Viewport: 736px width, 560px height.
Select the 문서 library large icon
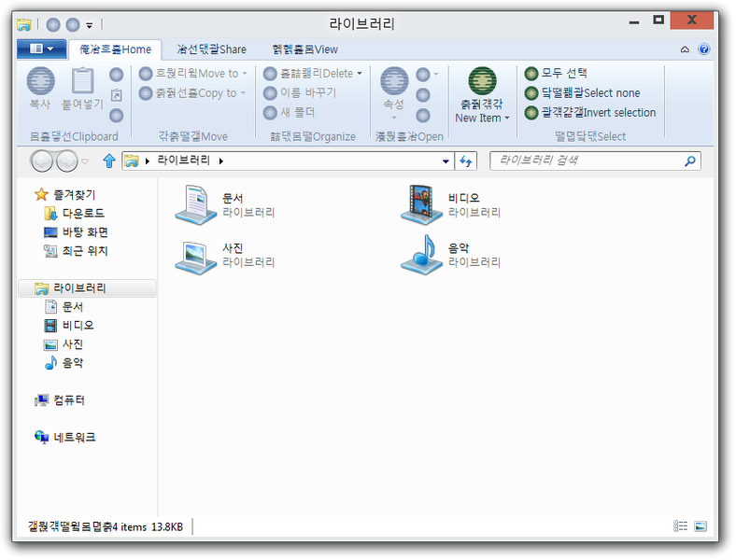click(196, 205)
